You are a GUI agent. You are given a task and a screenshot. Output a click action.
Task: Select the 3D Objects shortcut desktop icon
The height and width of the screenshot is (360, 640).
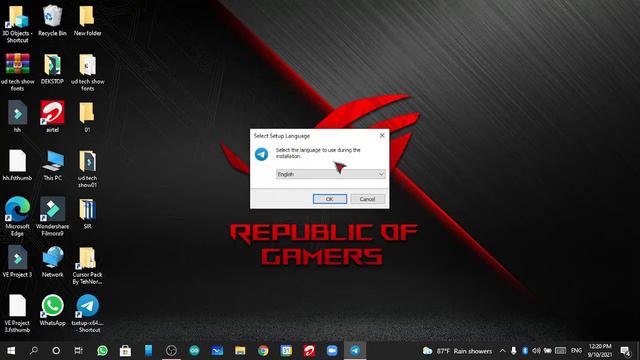17,24
